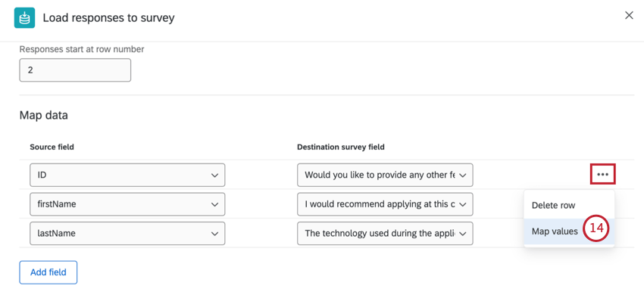The image size is (644, 295).
Task: Open the lastName source field dropdown
Action: coord(127,234)
